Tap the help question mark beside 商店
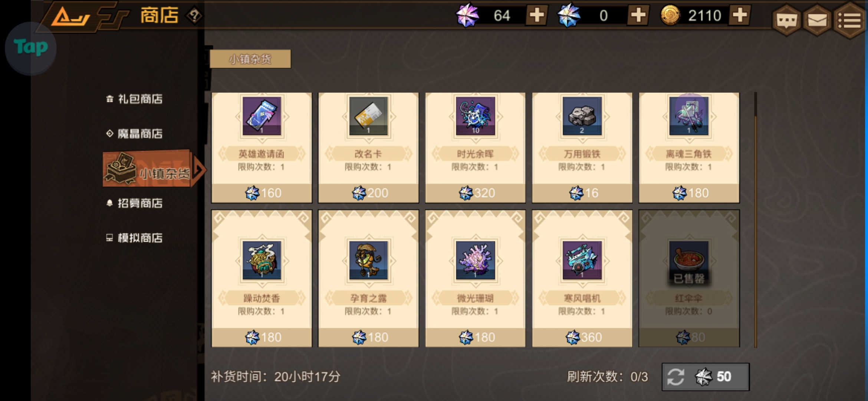Screen dimensions: 868x401 click(194, 16)
